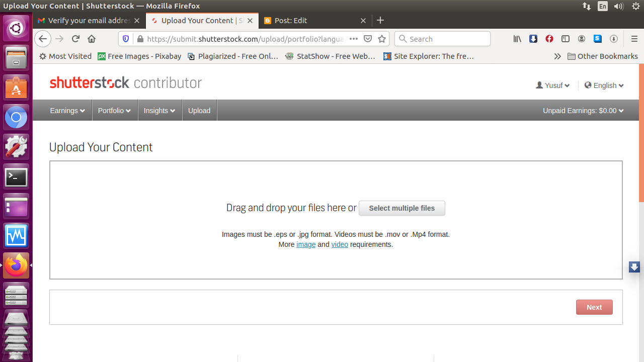Save page to Pocket icon
The height and width of the screenshot is (362, 644).
click(x=368, y=39)
